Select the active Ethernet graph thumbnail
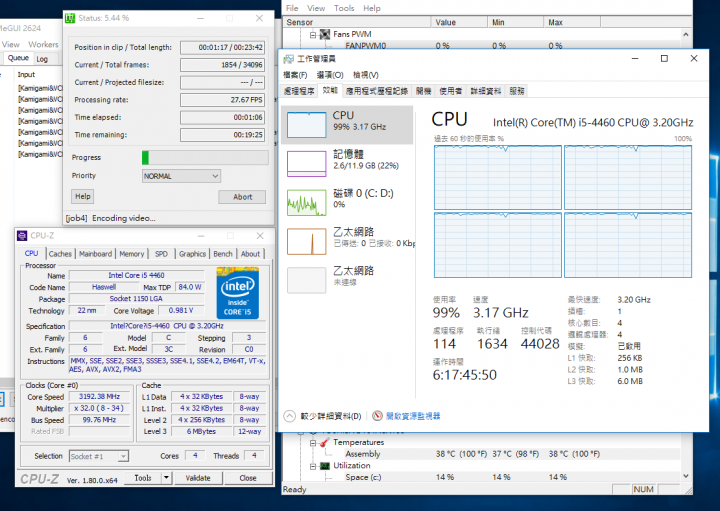The height and width of the screenshot is (511, 720). pos(306,241)
